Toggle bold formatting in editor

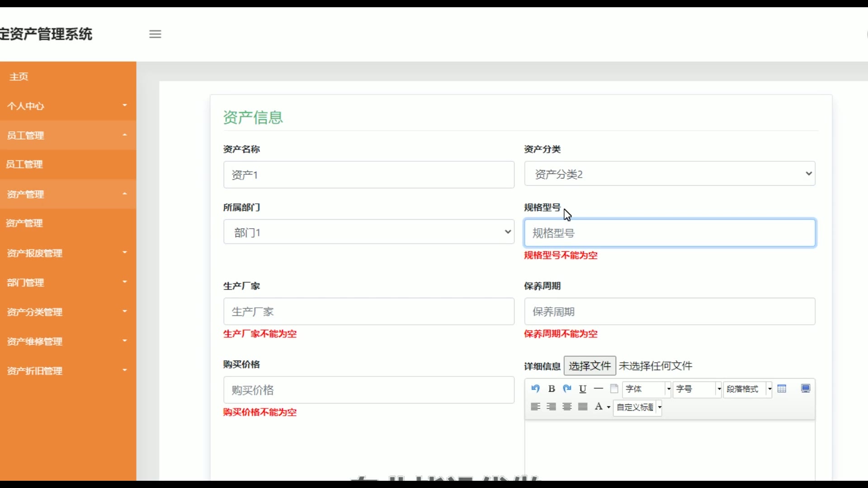(552, 389)
